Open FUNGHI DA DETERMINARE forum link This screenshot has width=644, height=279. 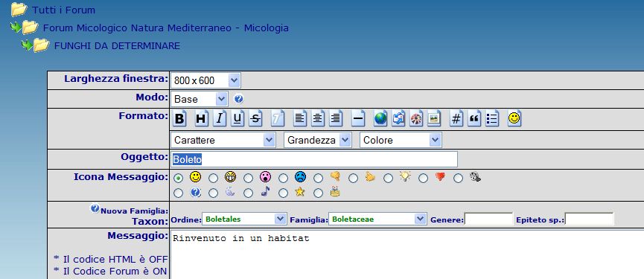coord(117,45)
